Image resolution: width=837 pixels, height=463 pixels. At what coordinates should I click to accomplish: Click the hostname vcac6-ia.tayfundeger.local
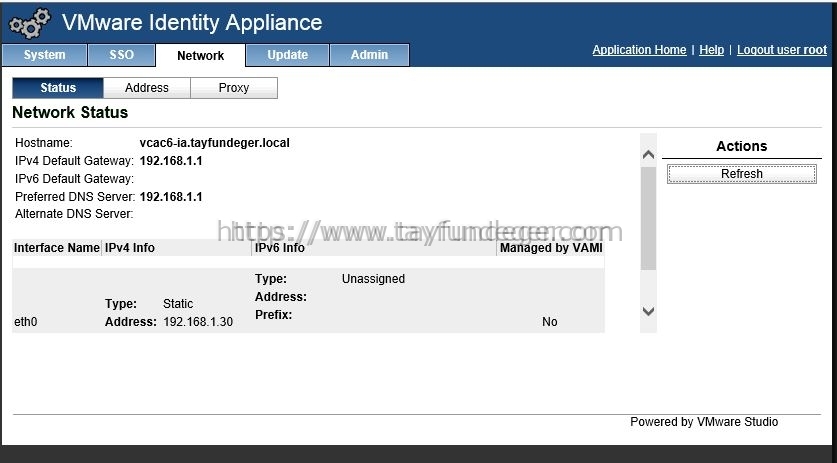215,143
